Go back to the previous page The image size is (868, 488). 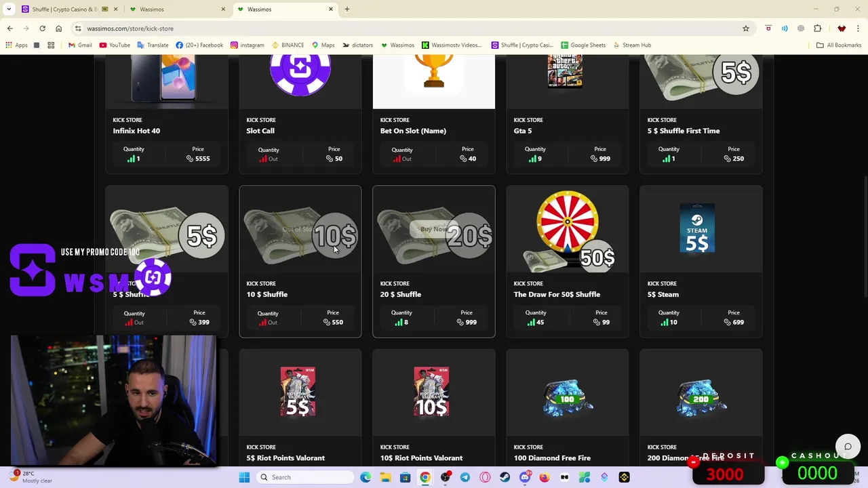tap(9, 28)
